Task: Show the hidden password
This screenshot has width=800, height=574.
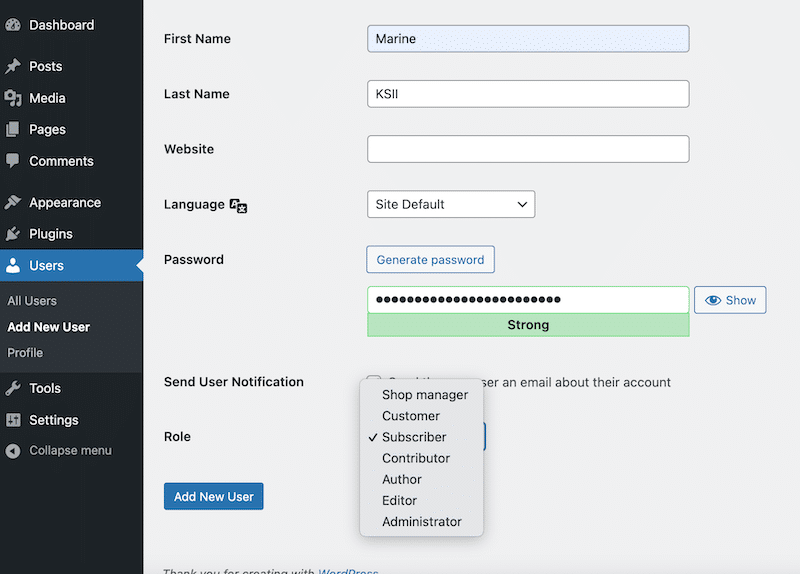Action: [730, 300]
